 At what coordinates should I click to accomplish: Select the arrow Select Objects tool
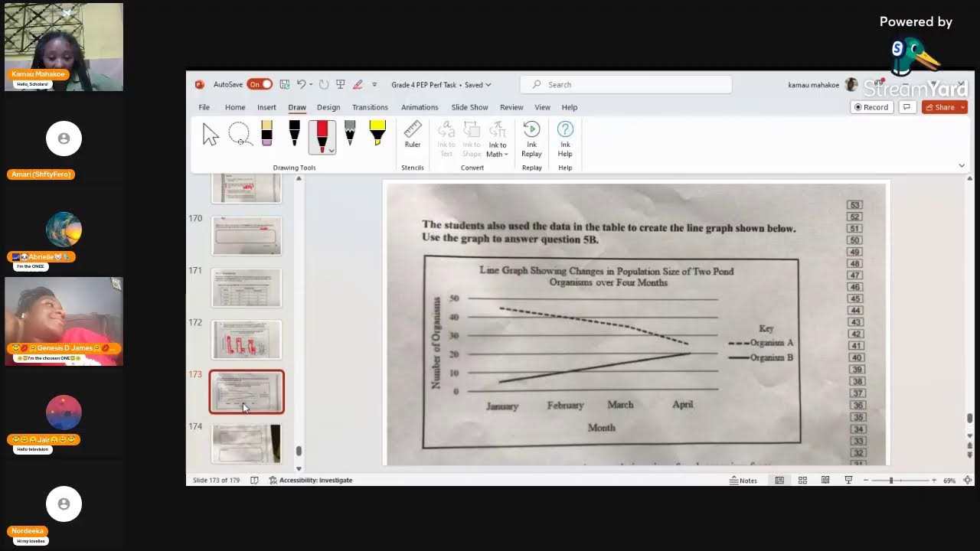coord(211,135)
